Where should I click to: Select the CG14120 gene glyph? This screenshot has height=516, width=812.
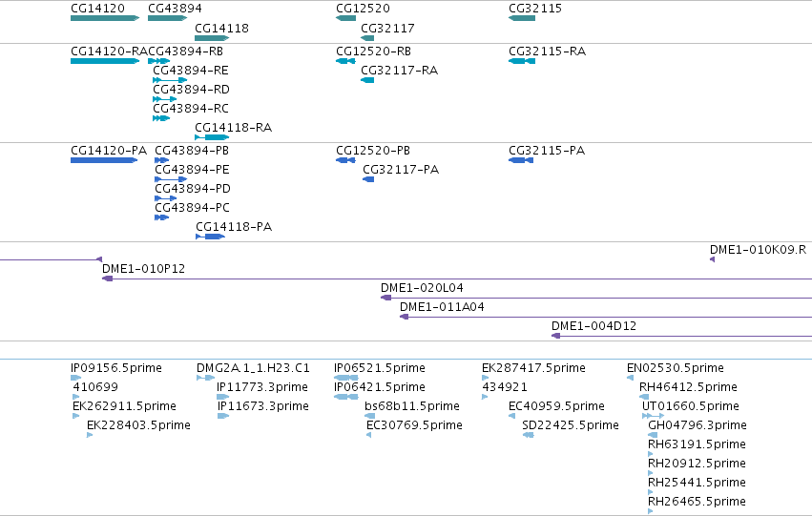105,18
